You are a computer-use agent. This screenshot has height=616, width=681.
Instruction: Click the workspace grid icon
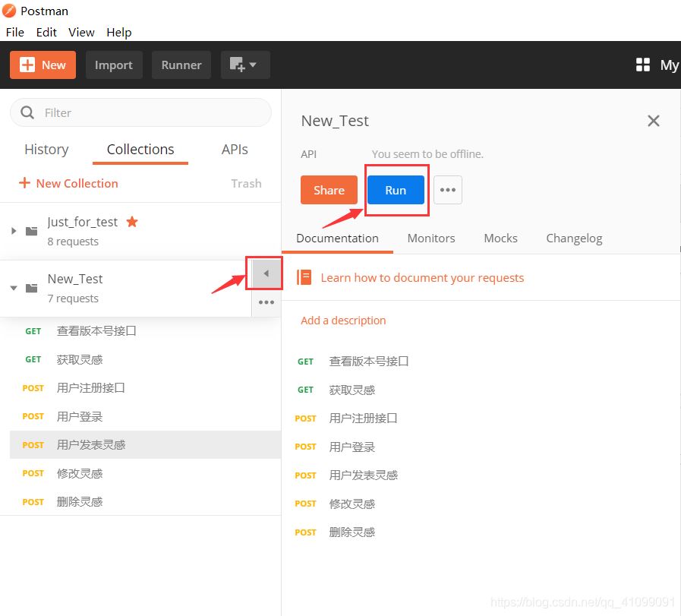pos(643,65)
